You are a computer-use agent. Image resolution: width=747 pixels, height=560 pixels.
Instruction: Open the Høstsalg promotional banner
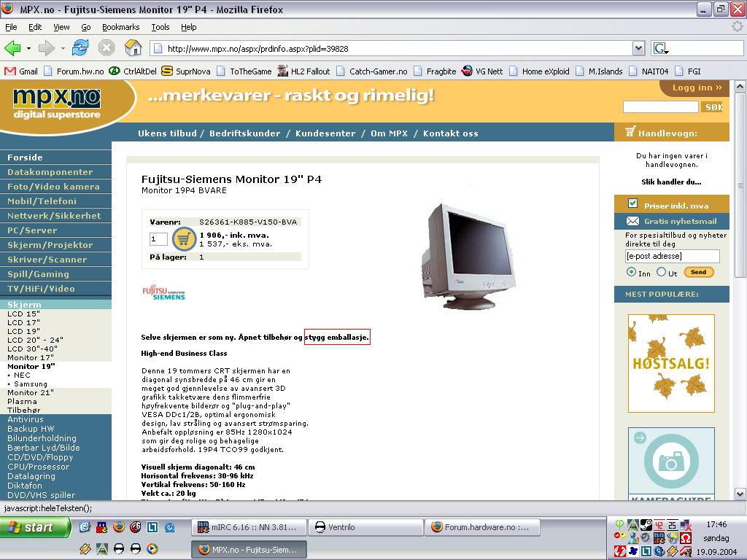click(671, 363)
